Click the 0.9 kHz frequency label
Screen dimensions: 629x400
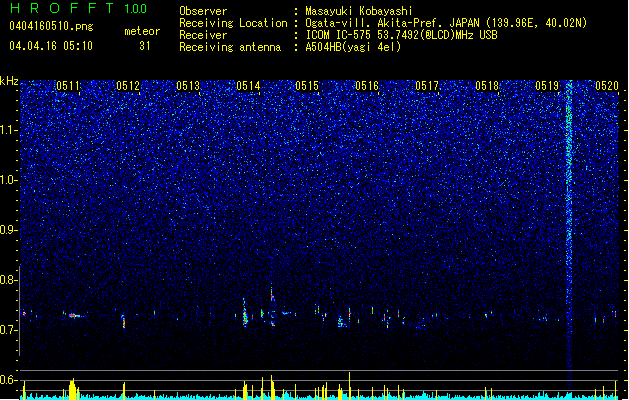(9, 230)
